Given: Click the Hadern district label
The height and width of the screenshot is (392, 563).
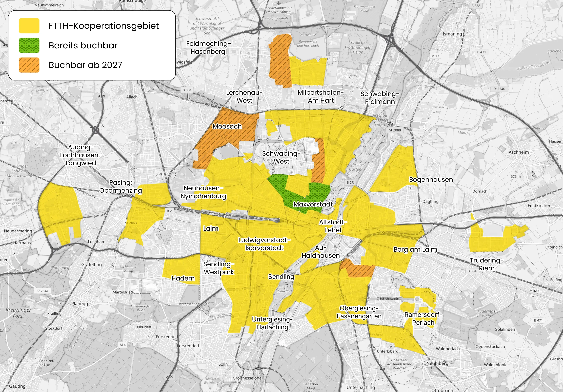Looking at the screenshot, I should (183, 278).
